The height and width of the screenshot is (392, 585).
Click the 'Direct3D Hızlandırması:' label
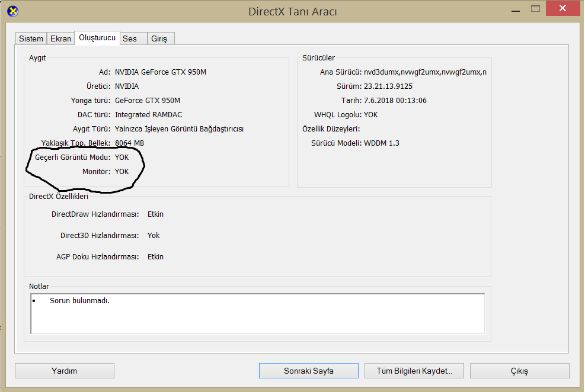tap(100, 236)
